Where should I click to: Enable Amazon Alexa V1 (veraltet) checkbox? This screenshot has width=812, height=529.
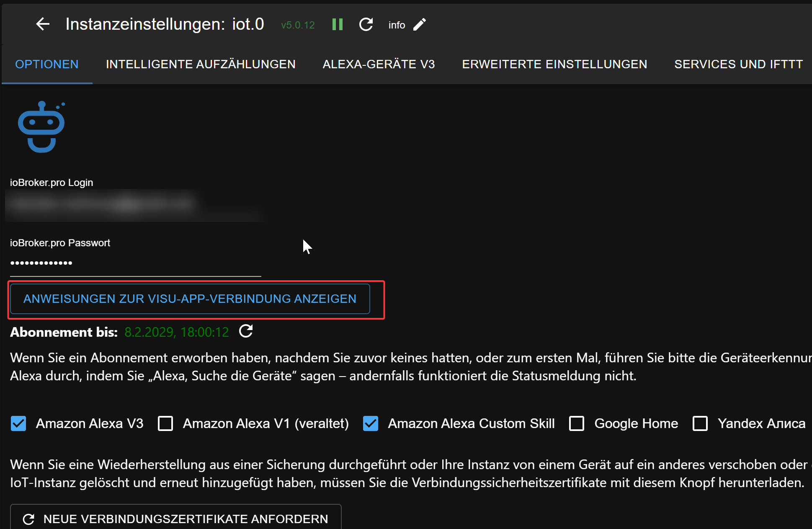tap(165, 423)
